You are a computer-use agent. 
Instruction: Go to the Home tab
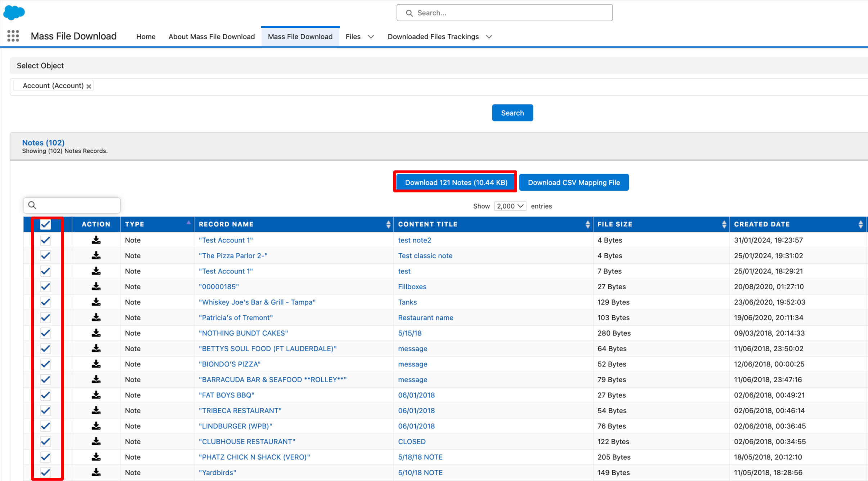click(x=146, y=37)
